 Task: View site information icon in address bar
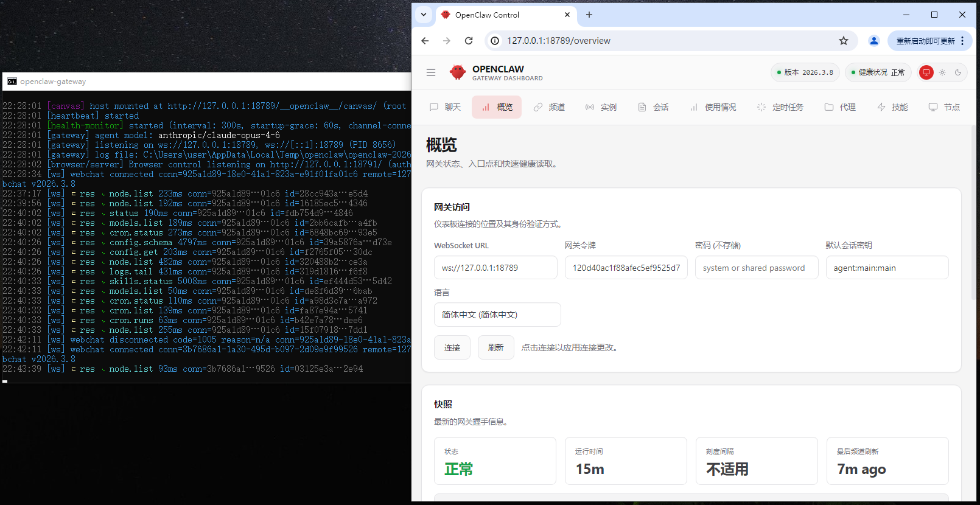click(x=495, y=41)
